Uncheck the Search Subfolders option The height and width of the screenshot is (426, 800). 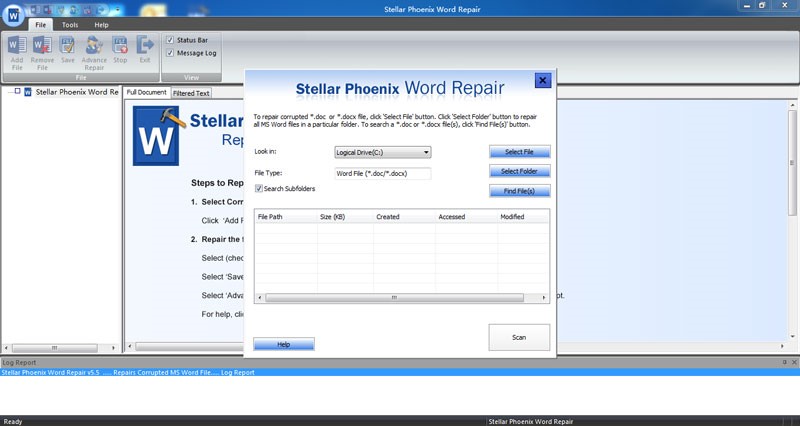coord(259,189)
